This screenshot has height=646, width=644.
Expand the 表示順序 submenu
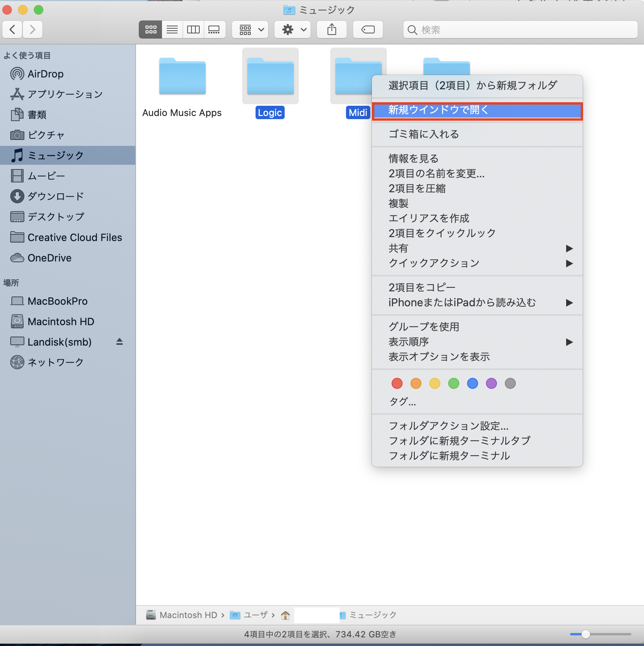[477, 342]
